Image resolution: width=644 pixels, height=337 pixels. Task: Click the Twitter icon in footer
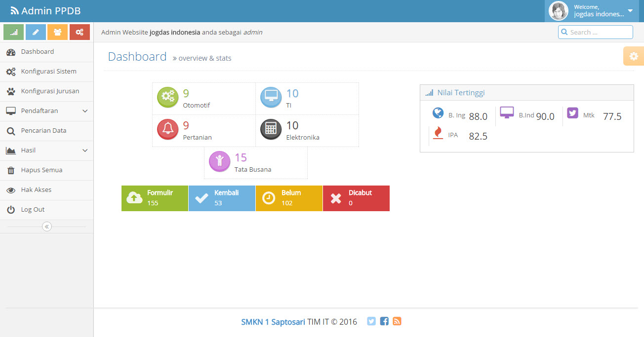[x=371, y=321]
